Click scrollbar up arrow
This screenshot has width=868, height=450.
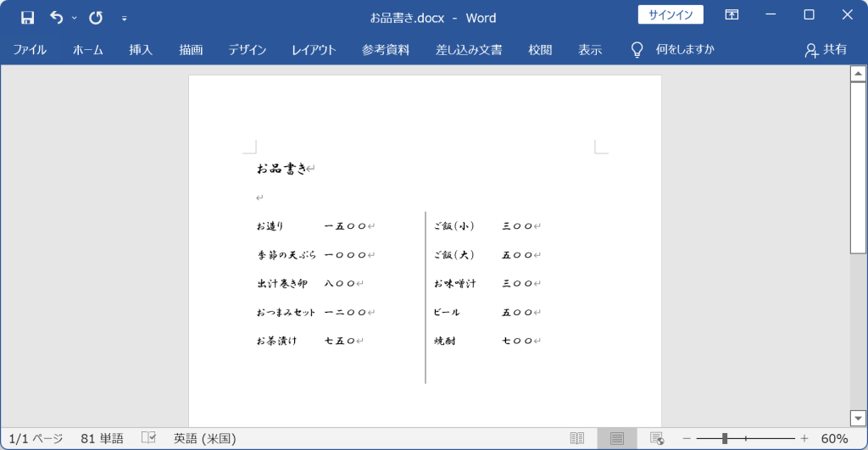click(858, 74)
